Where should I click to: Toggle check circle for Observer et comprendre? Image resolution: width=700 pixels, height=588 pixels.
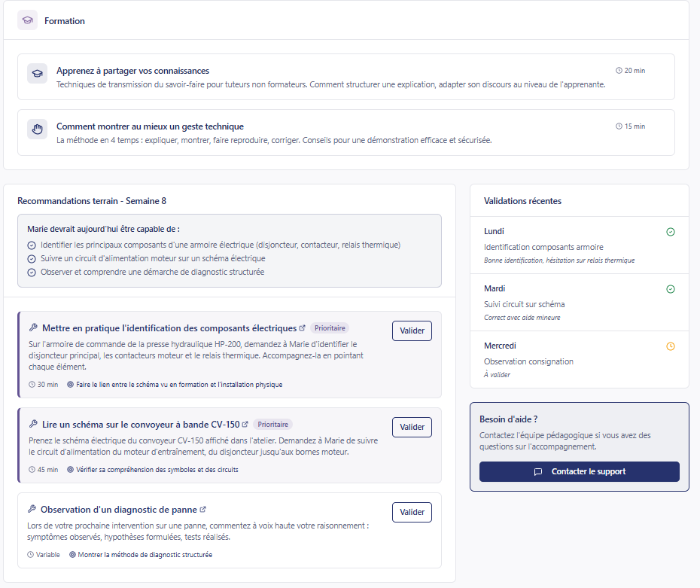coord(32,273)
